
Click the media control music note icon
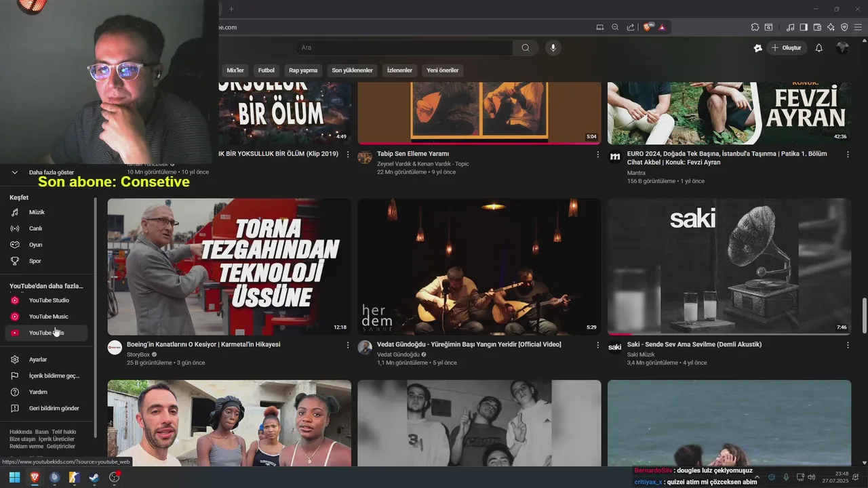pyautogui.click(x=790, y=27)
